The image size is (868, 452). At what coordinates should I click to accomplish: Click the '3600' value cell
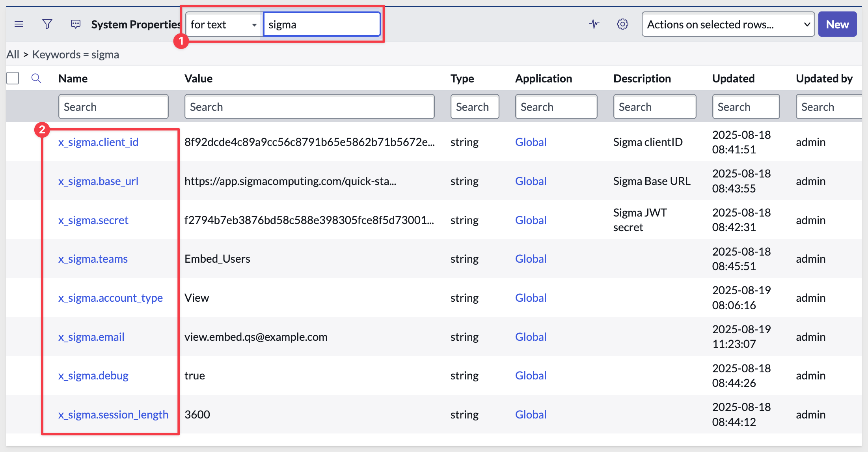click(197, 415)
